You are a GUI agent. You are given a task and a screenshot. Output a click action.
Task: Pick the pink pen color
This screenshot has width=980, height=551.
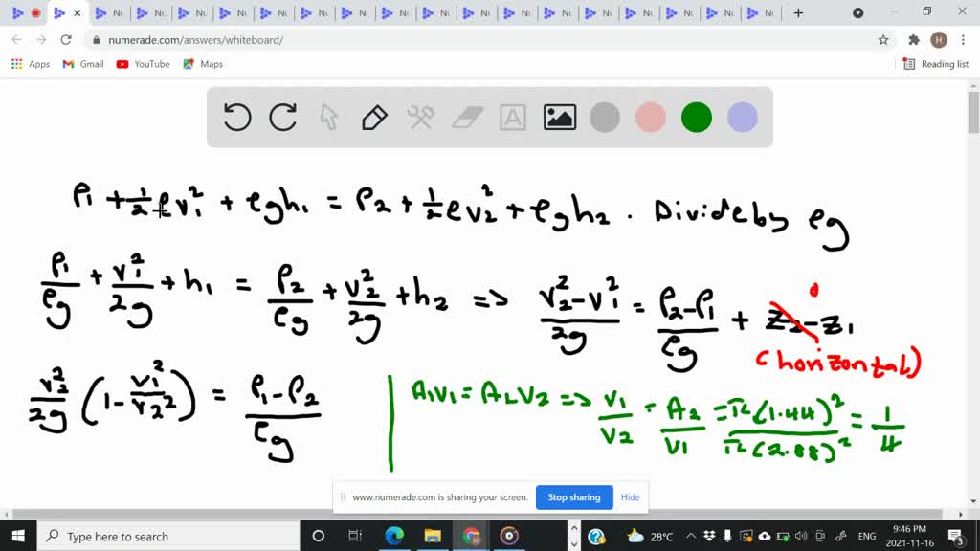(x=651, y=118)
